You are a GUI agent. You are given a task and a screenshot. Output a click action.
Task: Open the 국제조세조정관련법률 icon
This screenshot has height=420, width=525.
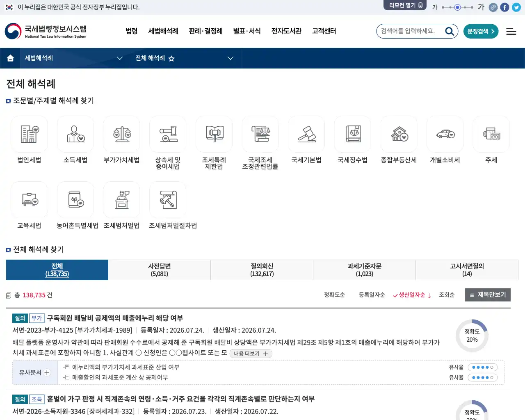(260, 134)
